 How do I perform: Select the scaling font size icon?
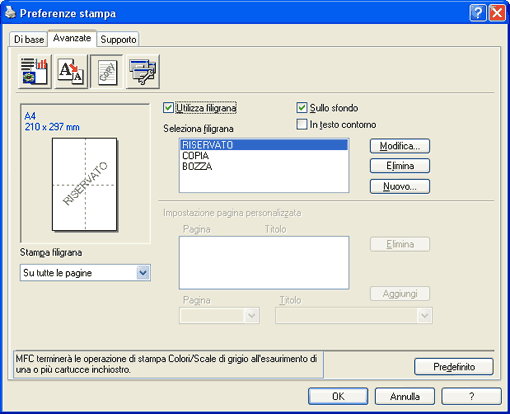71,71
